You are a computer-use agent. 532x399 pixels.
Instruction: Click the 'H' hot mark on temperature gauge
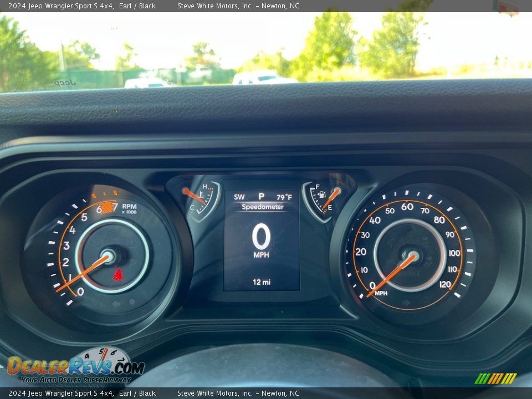[x=204, y=187]
